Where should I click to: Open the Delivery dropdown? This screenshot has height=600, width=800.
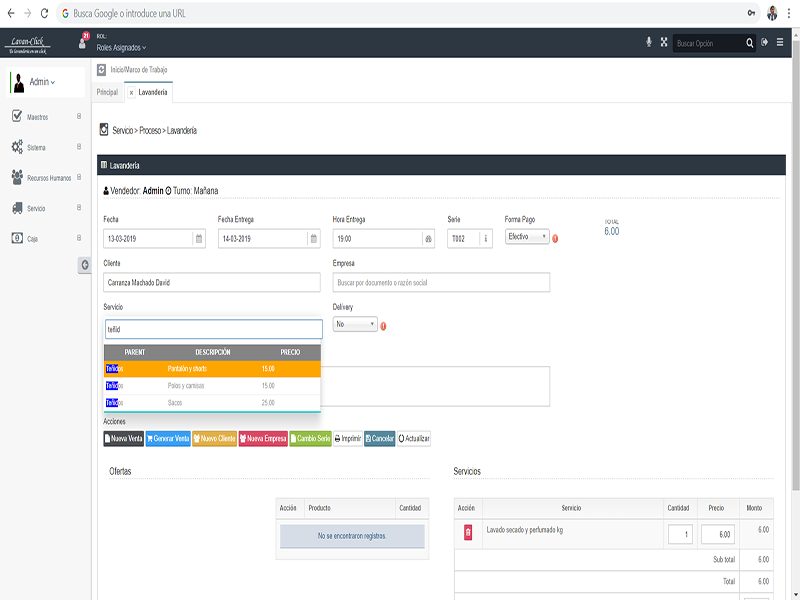tap(355, 324)
